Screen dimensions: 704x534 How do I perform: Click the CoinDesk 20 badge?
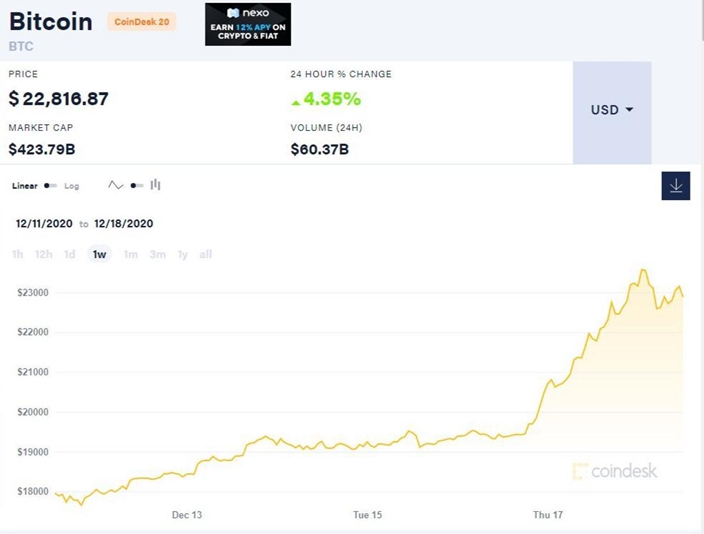(141, 22)
